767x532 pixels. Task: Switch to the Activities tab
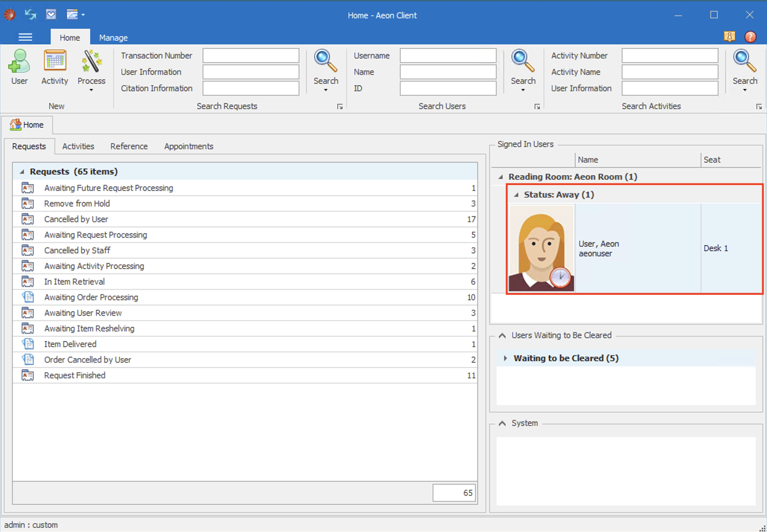(x=78, y=146)
